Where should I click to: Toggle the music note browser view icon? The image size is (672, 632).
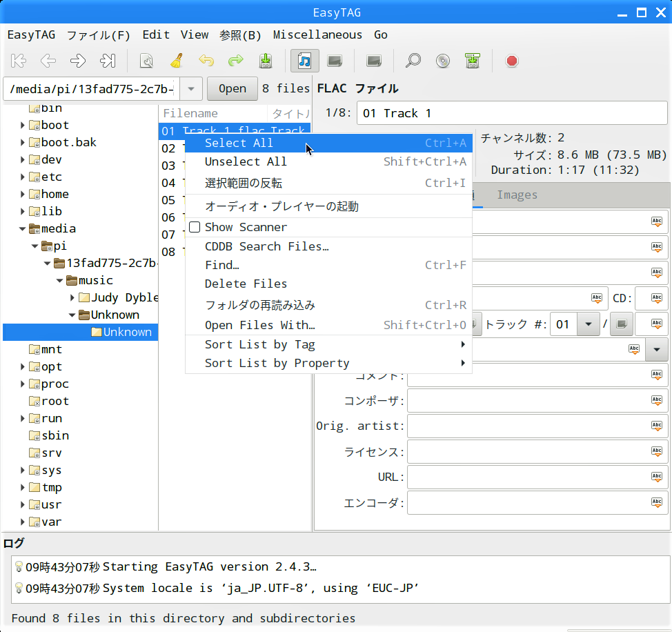[x=304, y=61]
